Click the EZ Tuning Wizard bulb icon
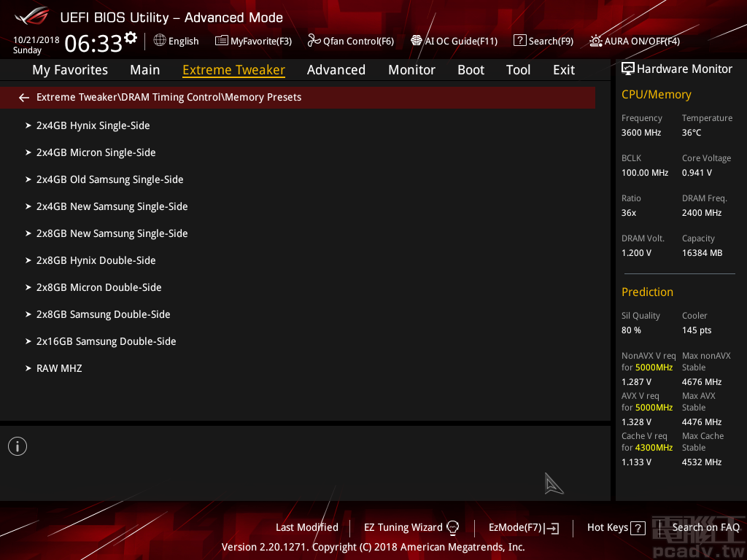747x560 pixels. tap(452, 528)
